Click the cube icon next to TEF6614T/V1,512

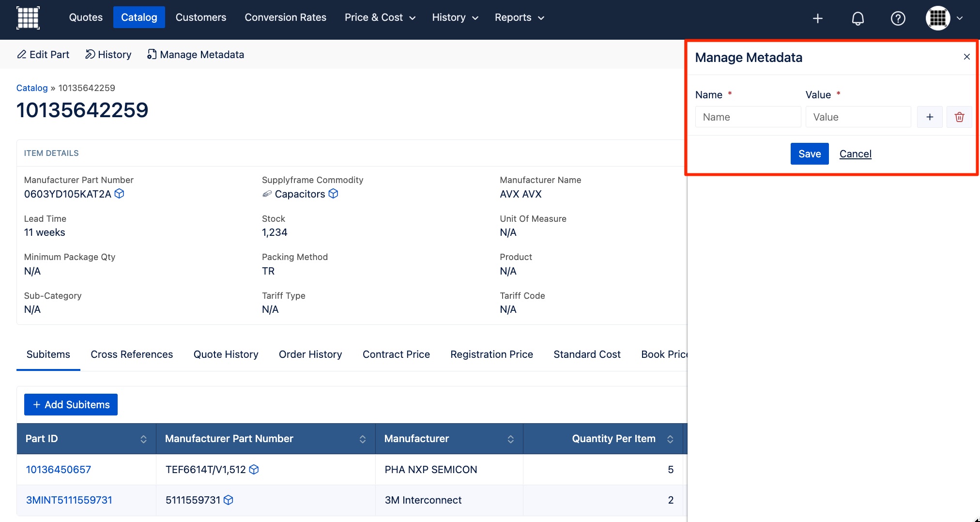(x=254, y=469)
